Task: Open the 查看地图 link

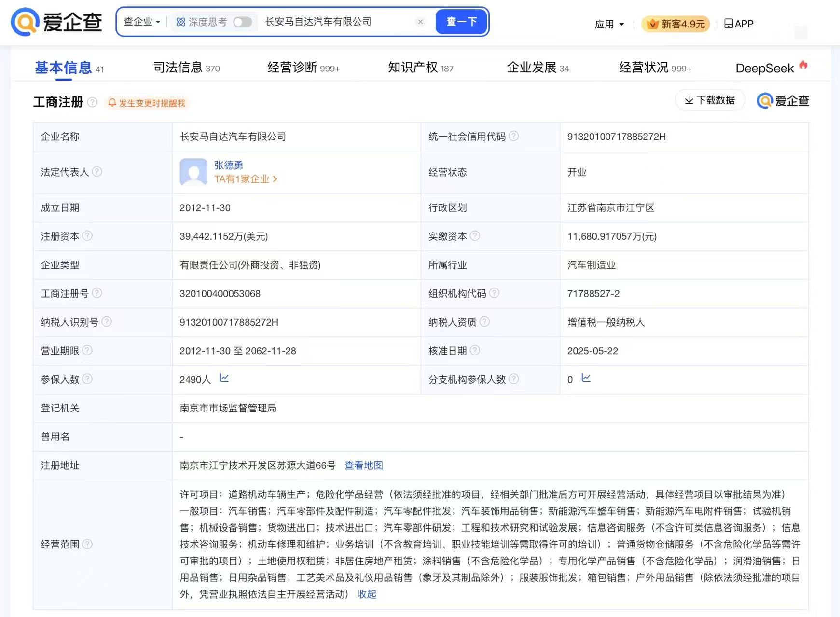Action: (x=364, y=466)
